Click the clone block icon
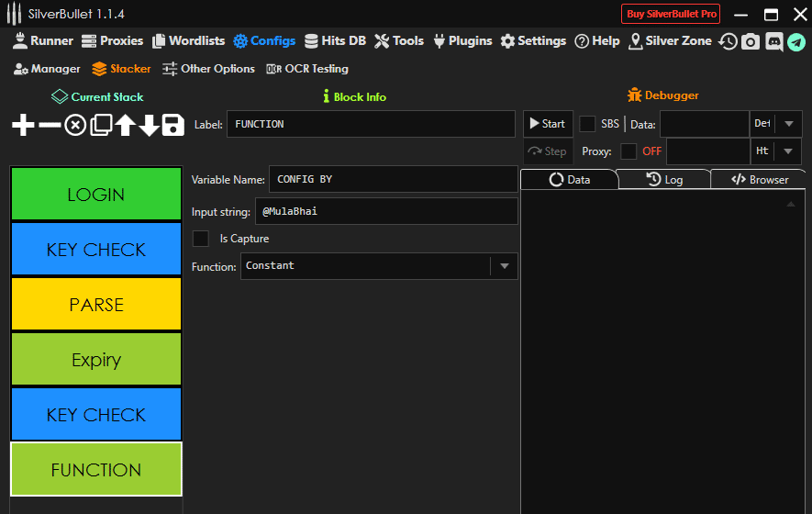812x514 pixels. pyautogui.click(x=101, y=126)
